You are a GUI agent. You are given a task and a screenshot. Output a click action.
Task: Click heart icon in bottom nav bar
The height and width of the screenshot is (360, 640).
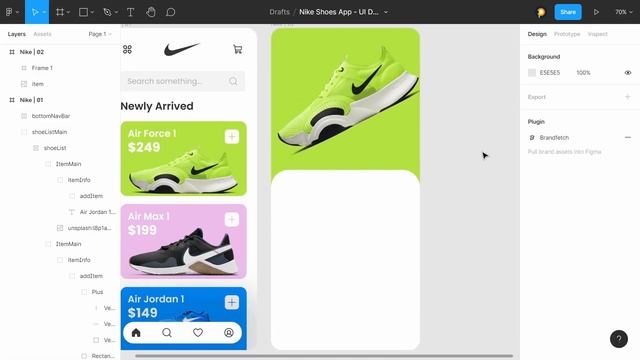pos(198,333)
